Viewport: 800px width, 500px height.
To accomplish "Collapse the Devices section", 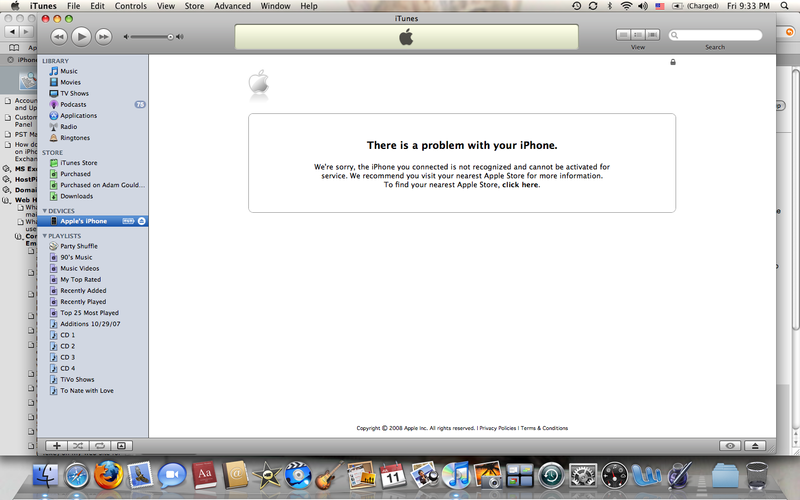I will pos(44,211).
